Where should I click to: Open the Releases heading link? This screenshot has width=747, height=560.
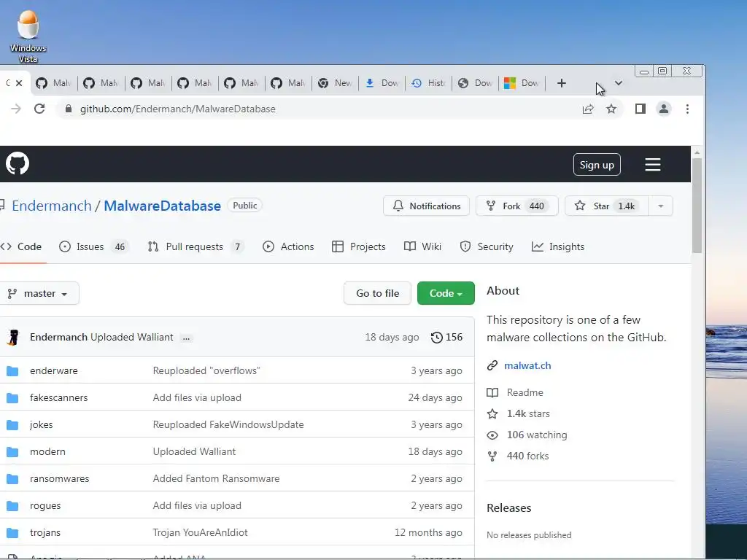[x=508, y=508]
